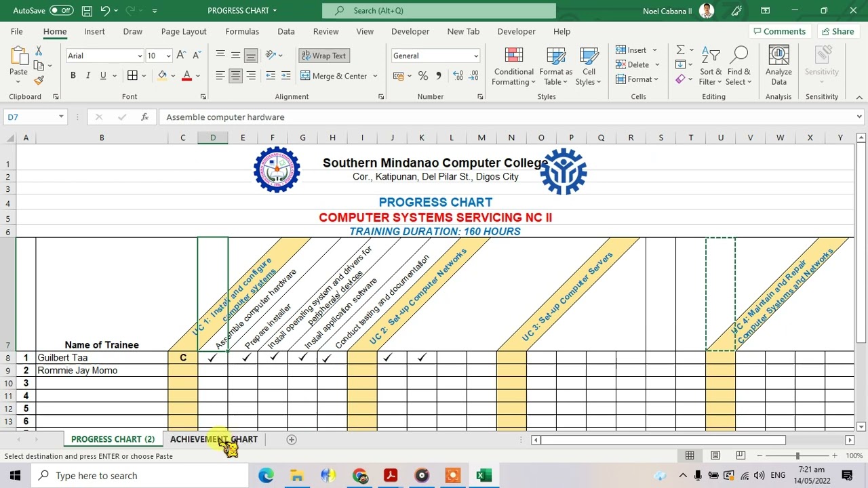Apply Align Left to the cell
The width and height of the screenshot is (868, 488).
pyautogui.click(x=220, y=76)
